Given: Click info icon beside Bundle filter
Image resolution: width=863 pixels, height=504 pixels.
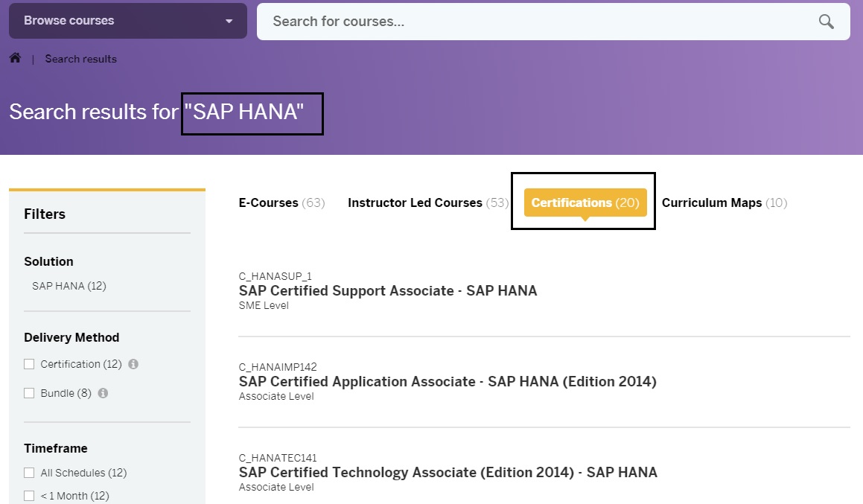Looking at the screenshot, I should [x=103, y=393].
